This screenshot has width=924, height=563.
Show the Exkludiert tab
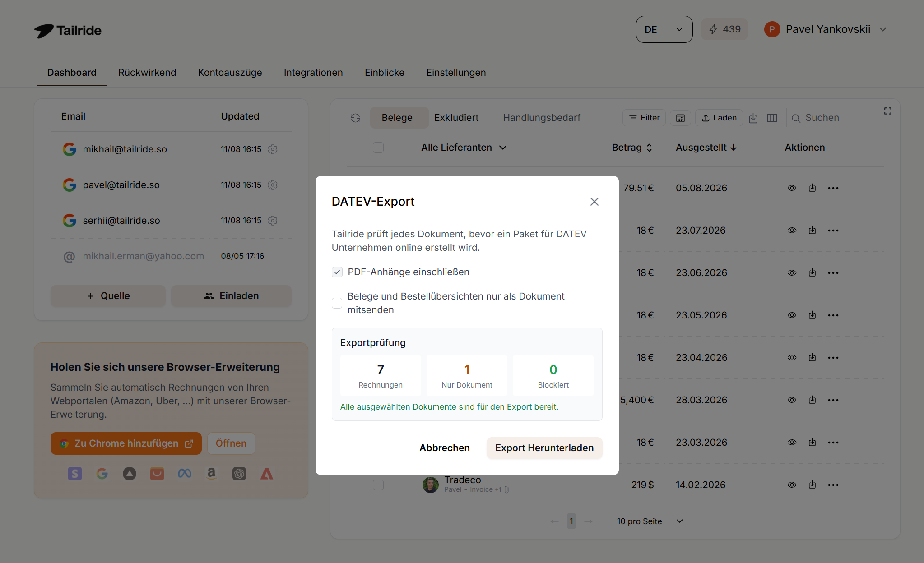pos(456,118)
